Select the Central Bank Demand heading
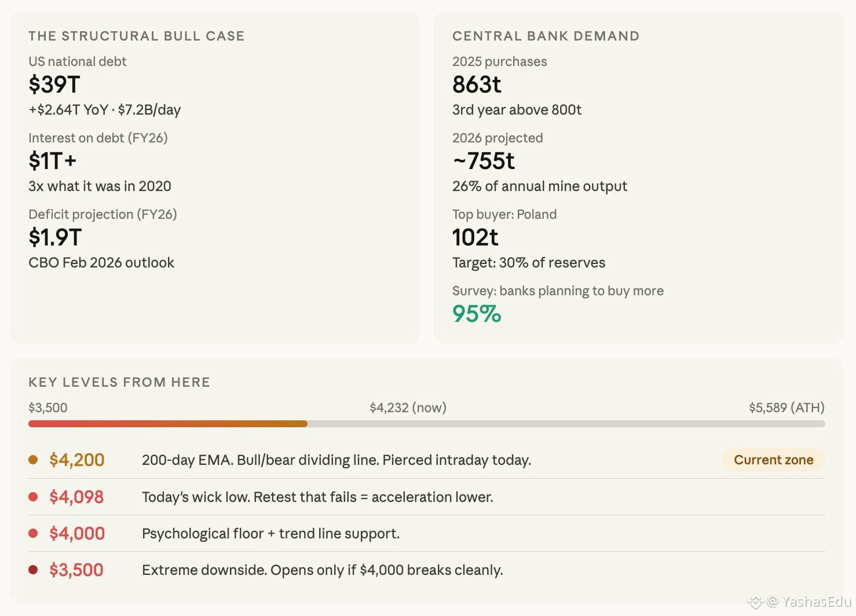The height and width of the screenshot is (616, 856). click(546, 36)
